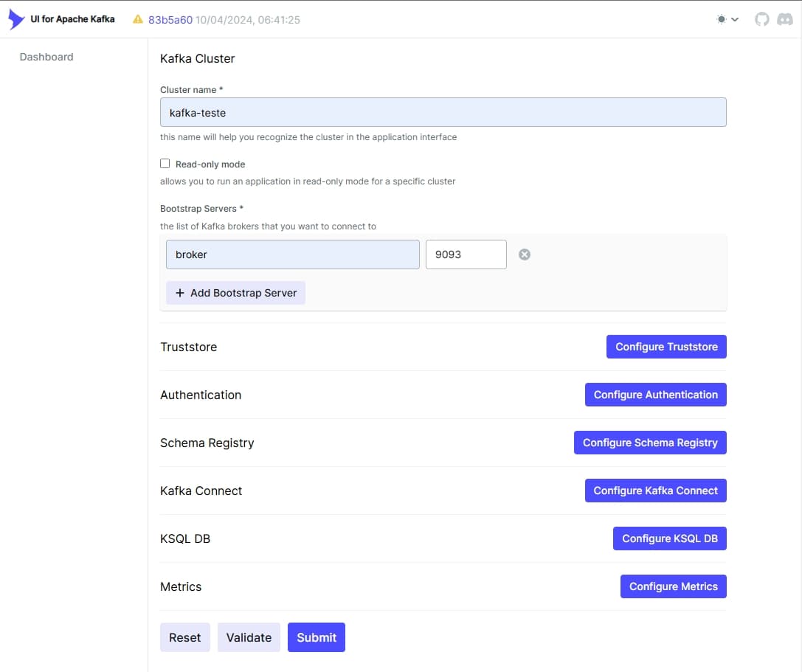Open the 83b5a60 commit link
Image resolution: width=802 pixels, height=672 pixels.
(170, 20)
